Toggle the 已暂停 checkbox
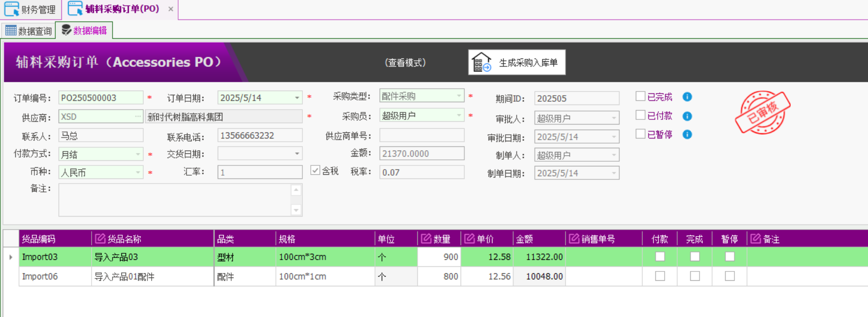The height and width of the screenshot is (317, 868). [641, 134]
